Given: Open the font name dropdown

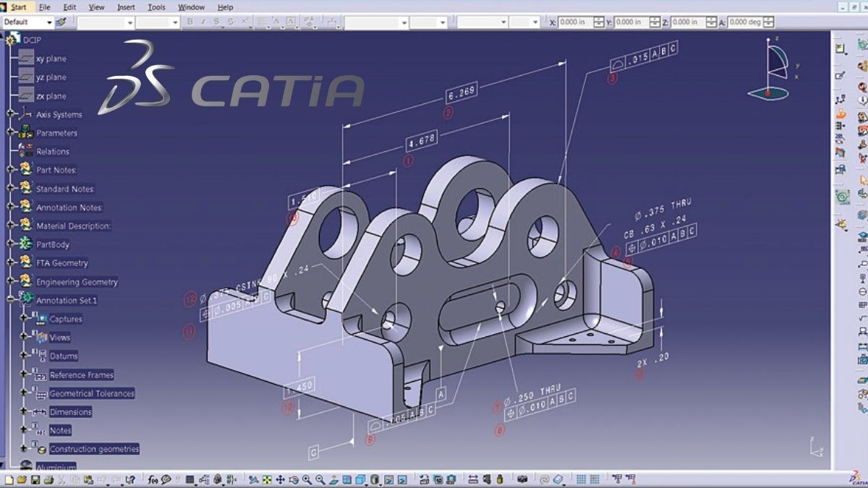Looking at the screenshot, I should (x=129, y=22).
